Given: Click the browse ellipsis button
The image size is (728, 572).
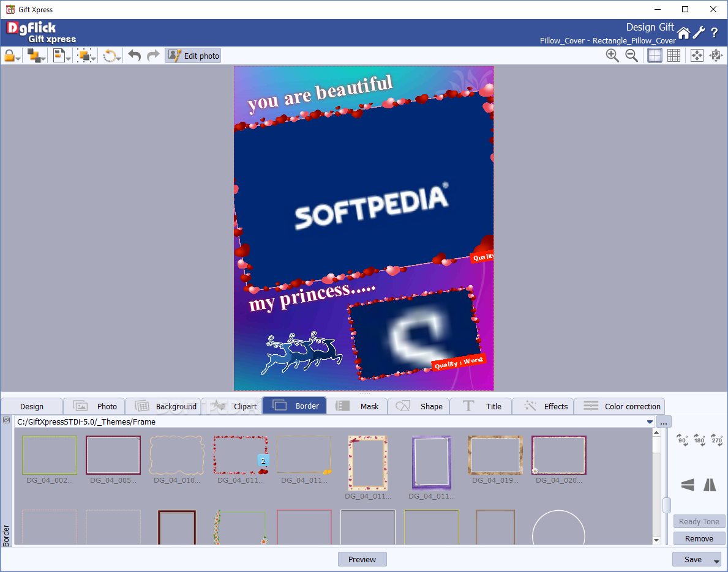Looking at the screenshot, I should pos(664,422).
